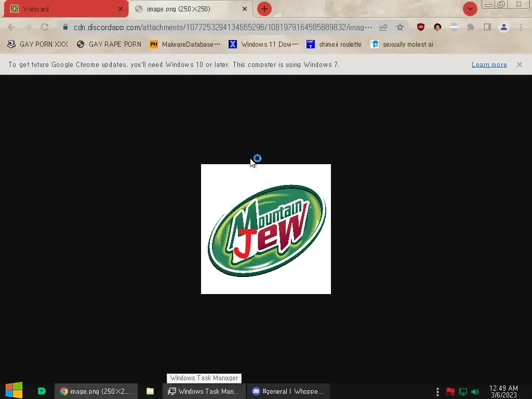This screenshot has height=399, width=532.
Task: Bookmark this page with the star icon
Action: (x=400, y=27)
